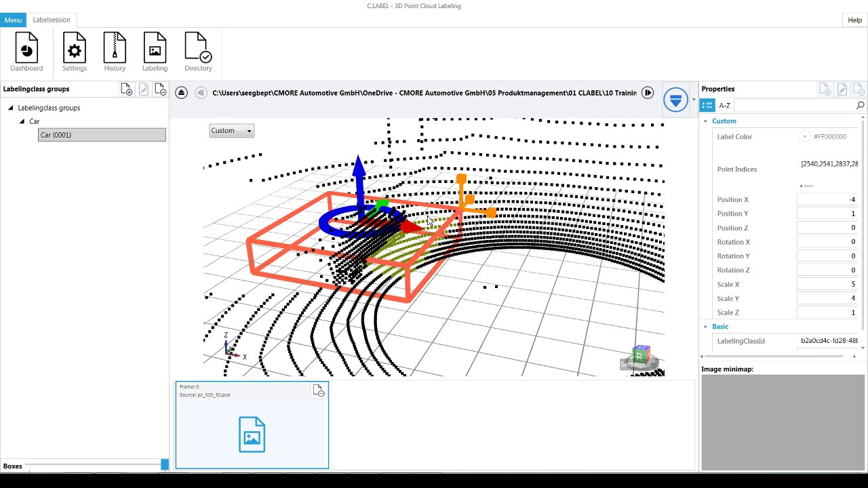Open the Directory ribbon button

coord(198,52)
